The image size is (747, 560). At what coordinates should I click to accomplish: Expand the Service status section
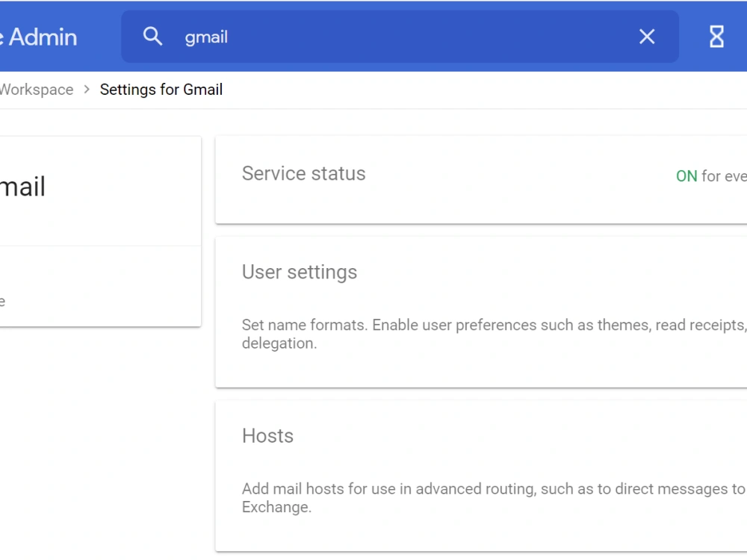click(481, 179)
